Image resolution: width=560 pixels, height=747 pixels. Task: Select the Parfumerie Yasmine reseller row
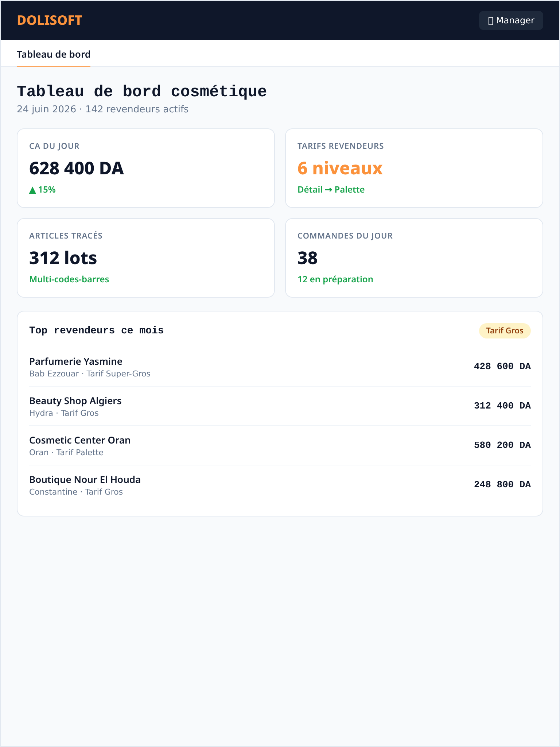click(x=280, y=367)
